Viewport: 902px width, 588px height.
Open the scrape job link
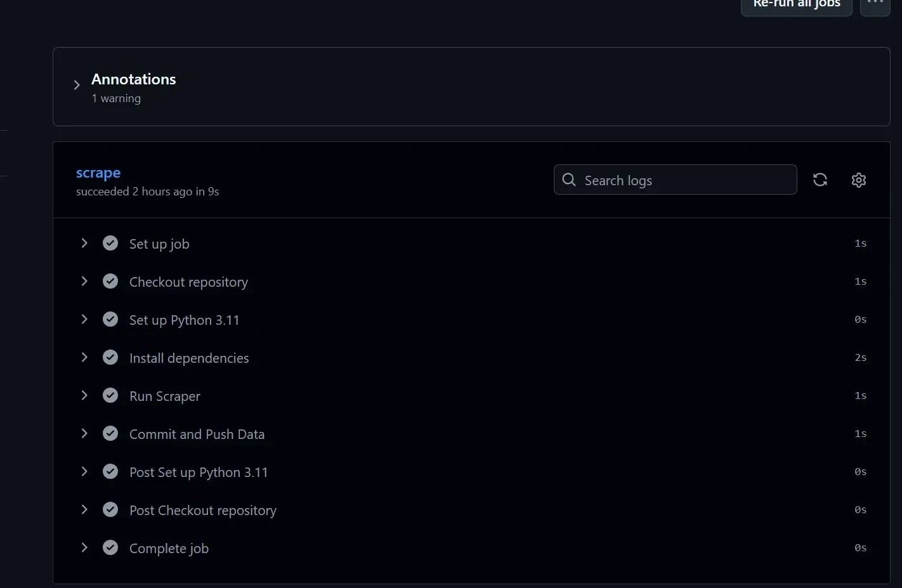pyautogui.click(x=98, y=173)
